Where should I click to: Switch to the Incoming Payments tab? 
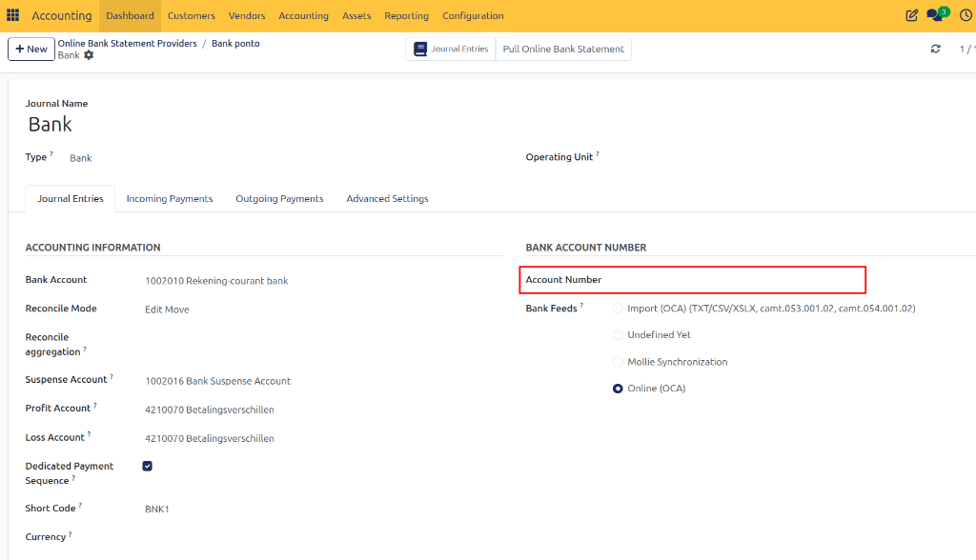pyautogui.click(x=170, y=198)
